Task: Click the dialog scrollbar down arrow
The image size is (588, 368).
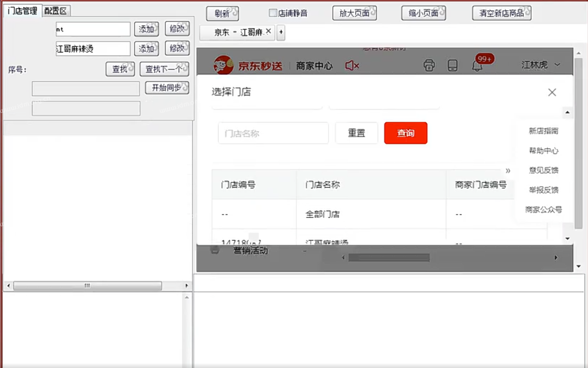Action: pyautogui.click(x=567, y=239)
